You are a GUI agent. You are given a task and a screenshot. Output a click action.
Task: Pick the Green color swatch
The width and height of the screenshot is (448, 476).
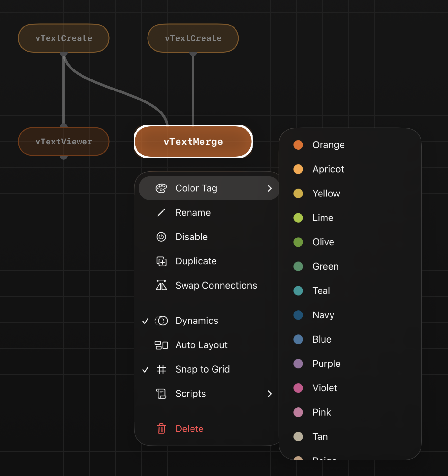298,266
